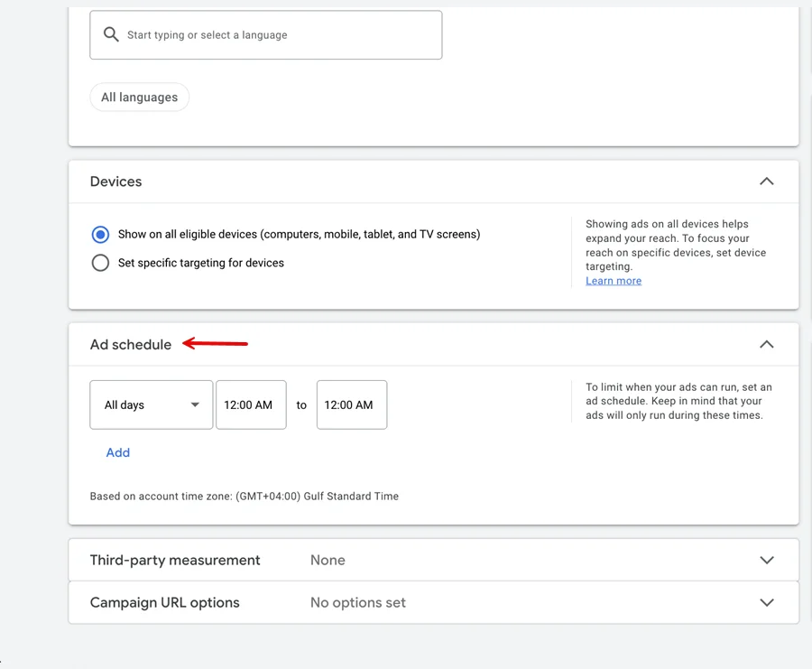Screen dimensions: 812x669
Task: Click the None value for Third-party measurement
Action: pyautogui.click(x=328, y=560)
